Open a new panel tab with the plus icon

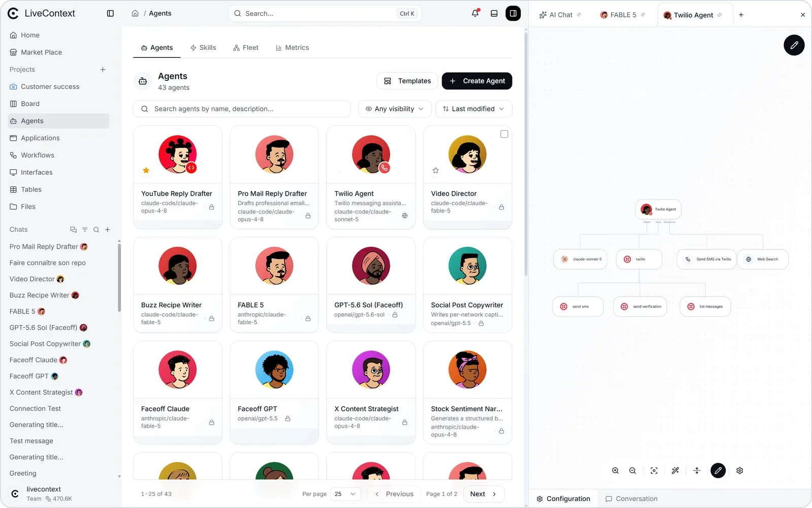pos(741,15)
